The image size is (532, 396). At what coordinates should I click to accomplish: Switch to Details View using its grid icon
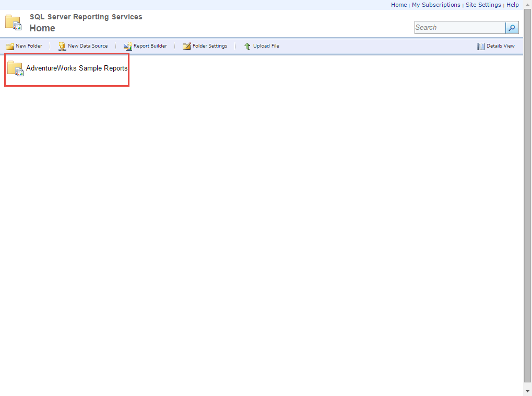[x=480, y=46]
